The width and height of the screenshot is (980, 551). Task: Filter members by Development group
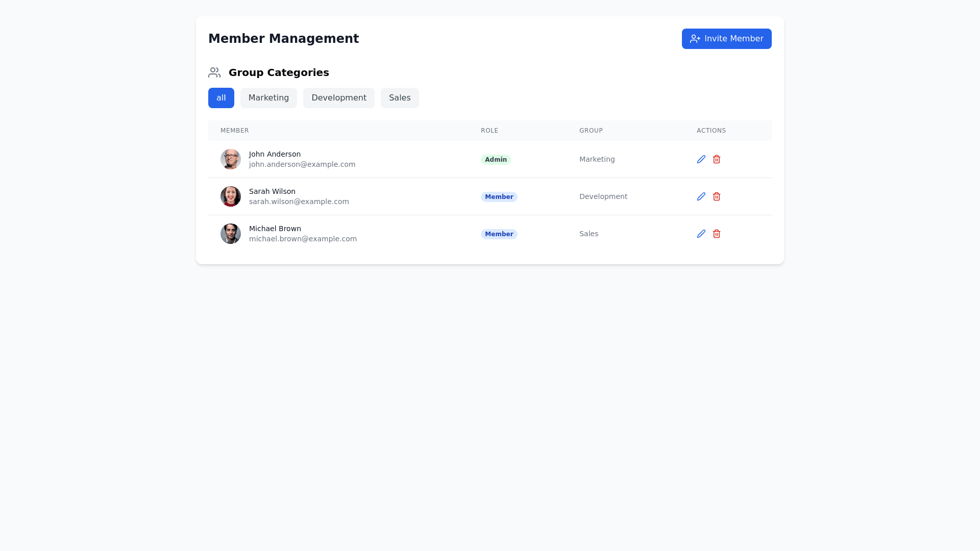click(338, 98)
